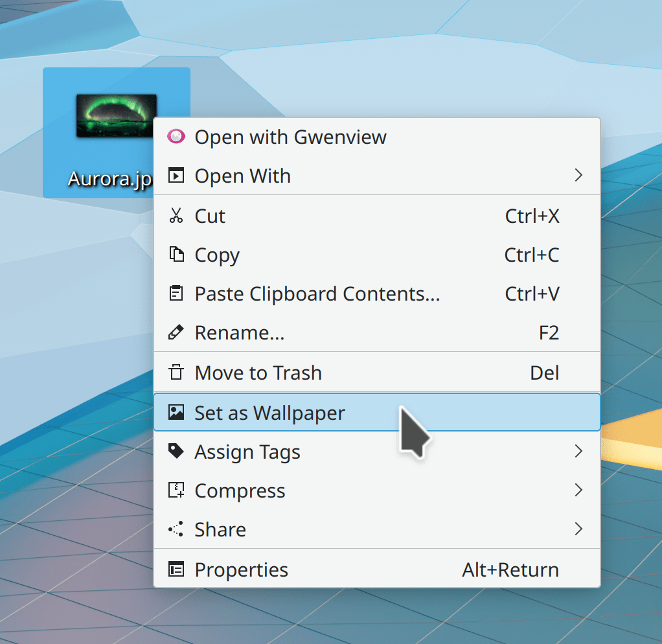The image size is (662, 644).
Task: Click the Copy pages icon
Action: click(176, 255)
